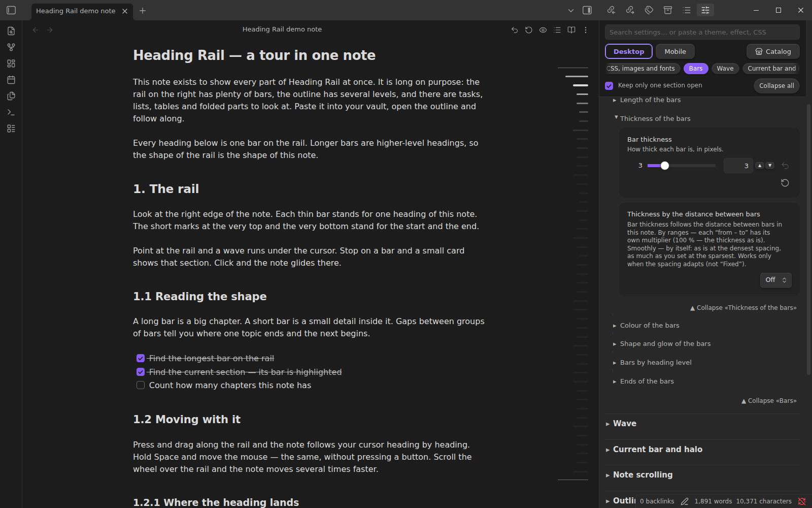The width and height of the screenshot is (812, 508).
Task: Toggle the eye preview icon in note header
Action: (543, 30)
